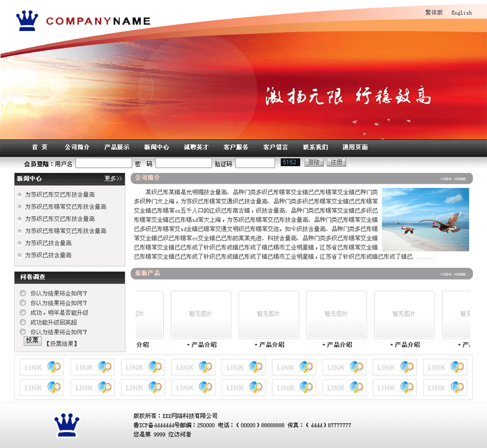Viewport: 487px width, 448px height.
Task: Click VIEW MORE in the 公司简介 header
Action: pyautogui.click(x=453, y=179)
